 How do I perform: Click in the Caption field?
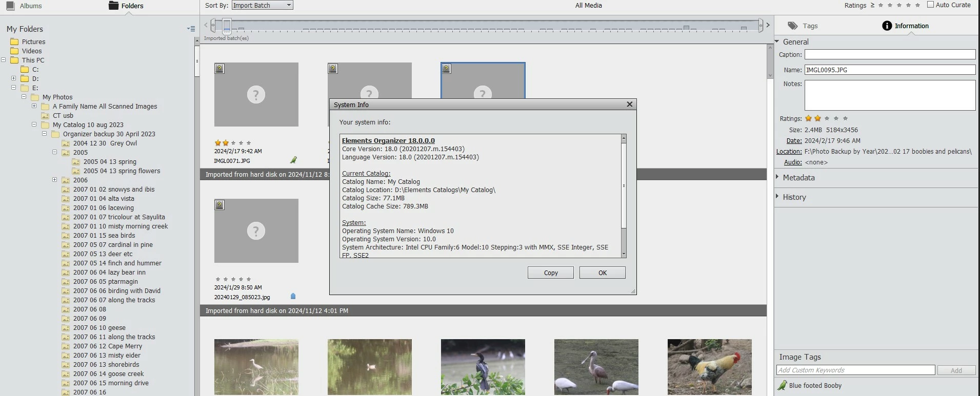pos(890,54)
